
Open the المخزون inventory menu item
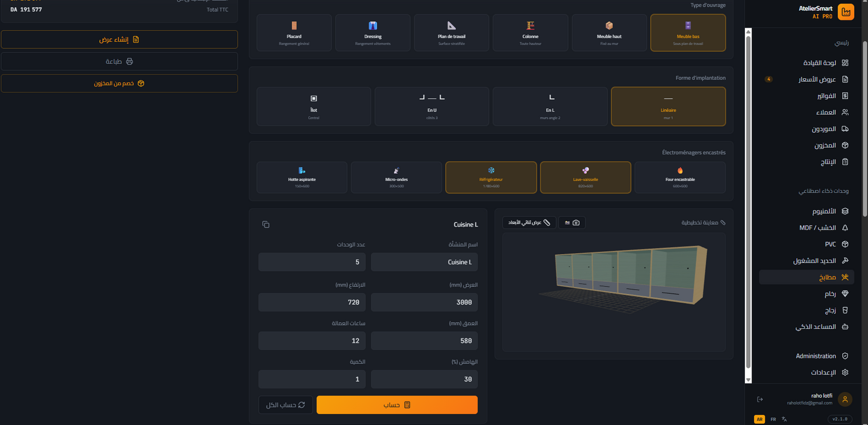(x=825, y=145)
